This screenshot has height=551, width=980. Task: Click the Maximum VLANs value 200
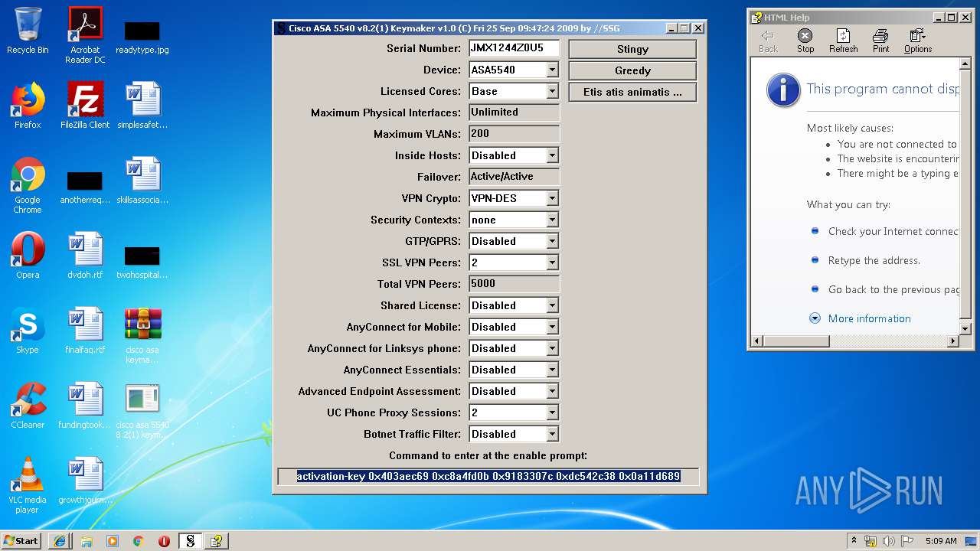coord(514,134)
